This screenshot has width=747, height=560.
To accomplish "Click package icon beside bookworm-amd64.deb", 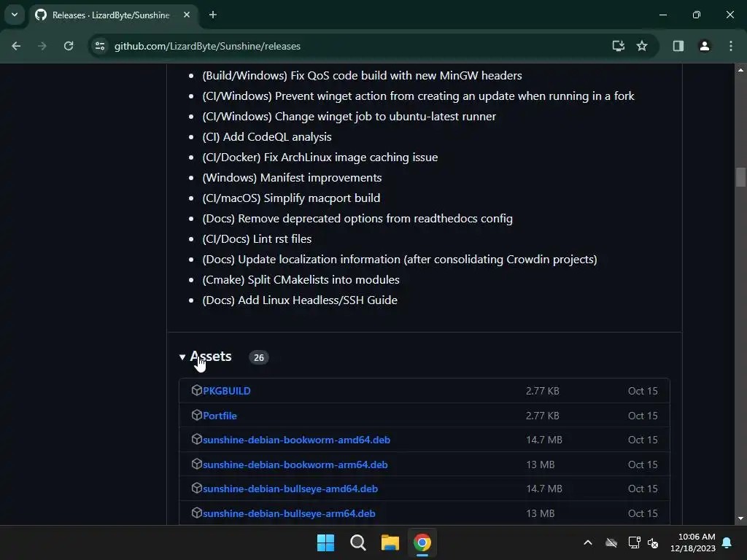I will [197, 439].
